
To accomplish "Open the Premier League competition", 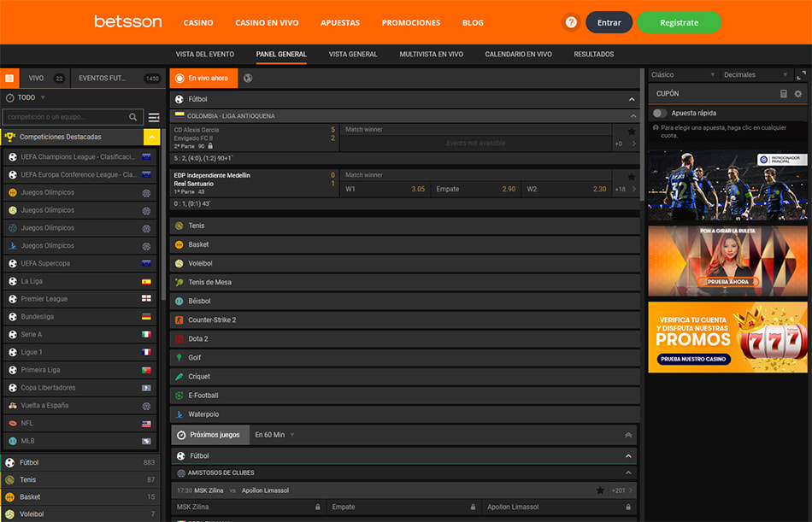I will (x=79, y=299).
